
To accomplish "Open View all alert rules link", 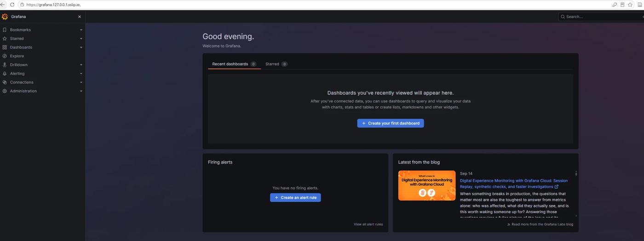I will pos(368,224).
